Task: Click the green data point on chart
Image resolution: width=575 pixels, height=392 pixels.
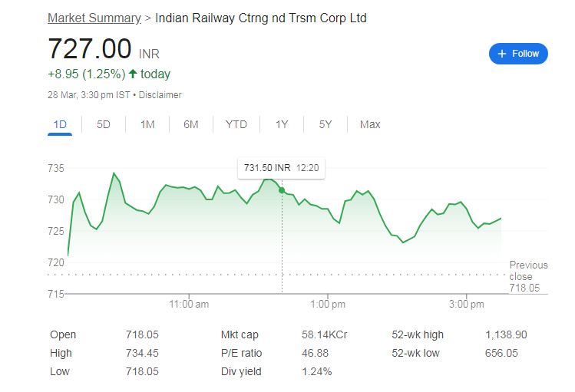Action: [x=282, y=189]
